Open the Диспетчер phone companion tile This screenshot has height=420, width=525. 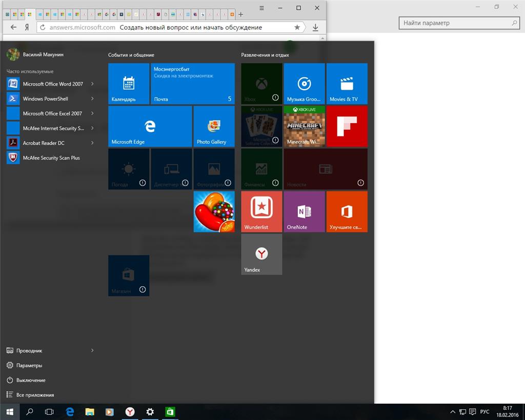point(171,169)
